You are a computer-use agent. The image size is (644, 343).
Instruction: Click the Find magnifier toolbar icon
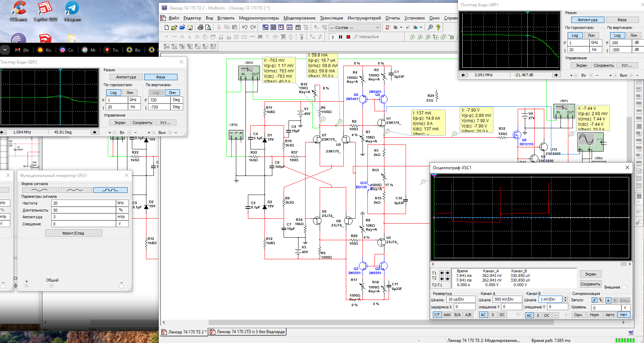click(430, 27)
